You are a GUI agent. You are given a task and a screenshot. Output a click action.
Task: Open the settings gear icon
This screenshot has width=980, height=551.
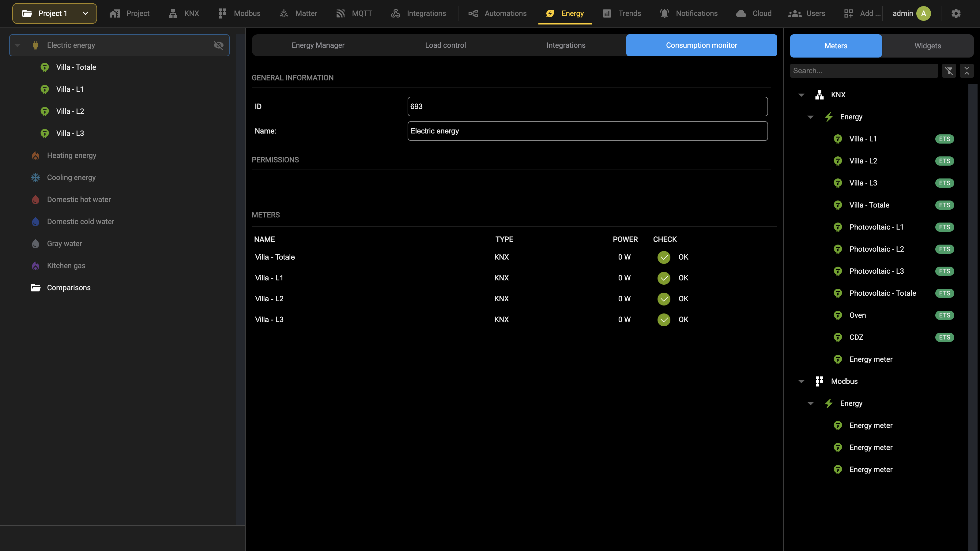point(956,13)
